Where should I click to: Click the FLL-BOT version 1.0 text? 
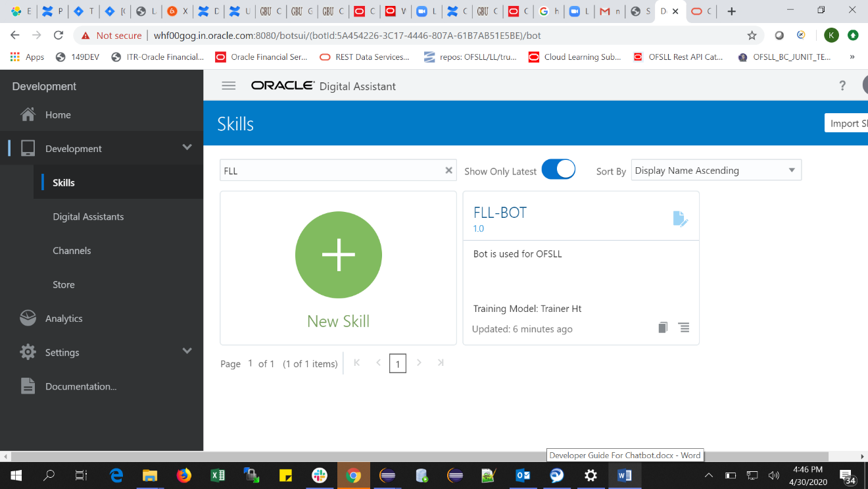click(x=479, y=228)
